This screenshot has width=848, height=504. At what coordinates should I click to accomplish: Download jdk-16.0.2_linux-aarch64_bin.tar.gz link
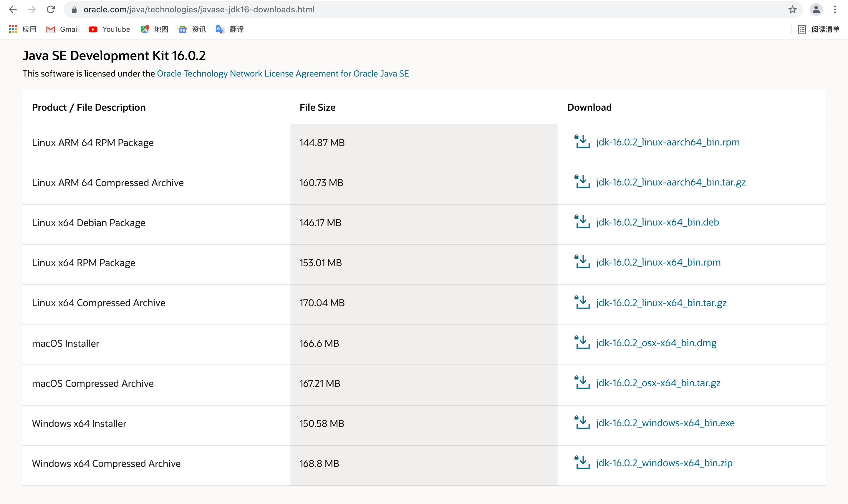click(671, 183)
